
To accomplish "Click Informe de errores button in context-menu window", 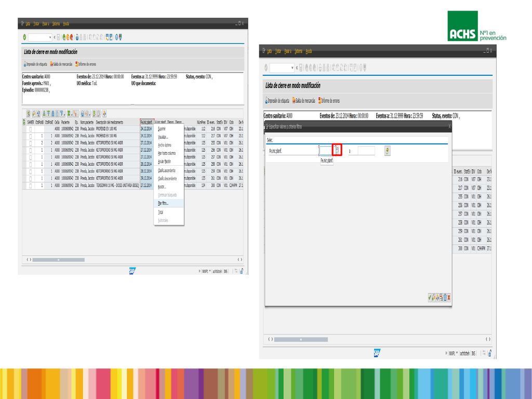I will [x=86, y=64].
